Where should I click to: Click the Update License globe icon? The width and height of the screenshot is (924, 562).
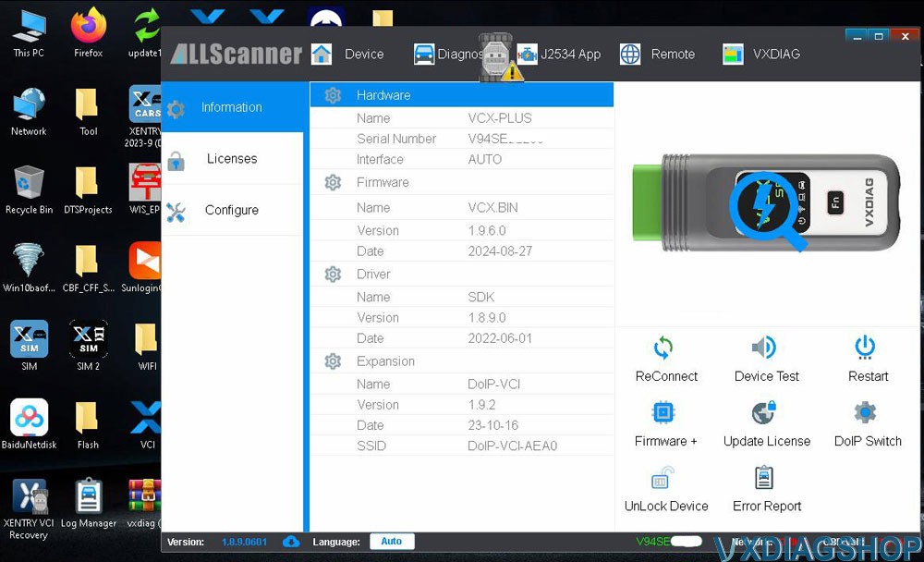[x=764, y=412]
